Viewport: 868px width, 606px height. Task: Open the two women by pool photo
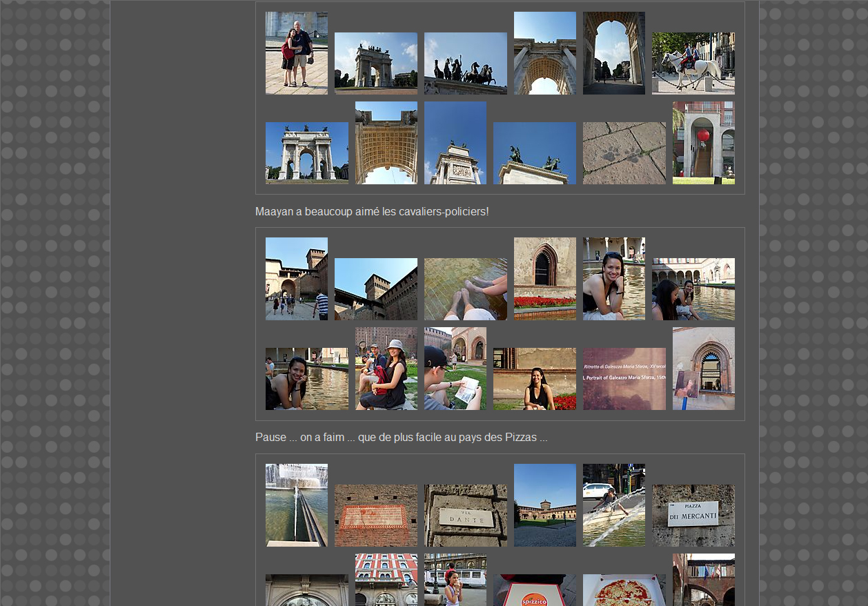click(693, 289)
